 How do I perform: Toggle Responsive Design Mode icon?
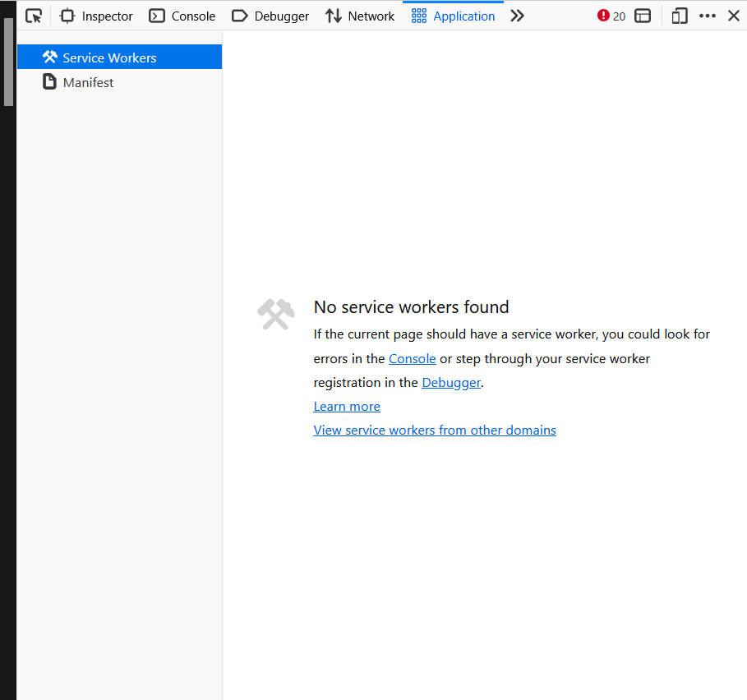pos(680,16)
